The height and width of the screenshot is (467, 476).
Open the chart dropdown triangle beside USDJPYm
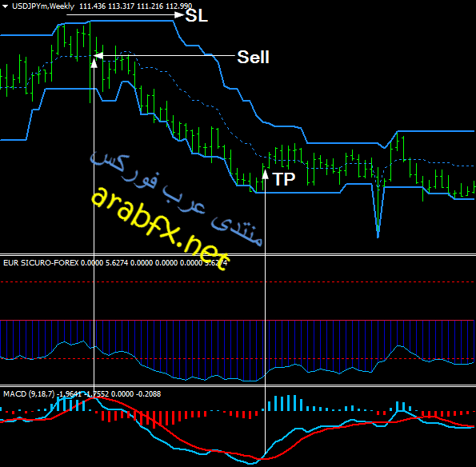pyautogui.click(x=5, y=6)
